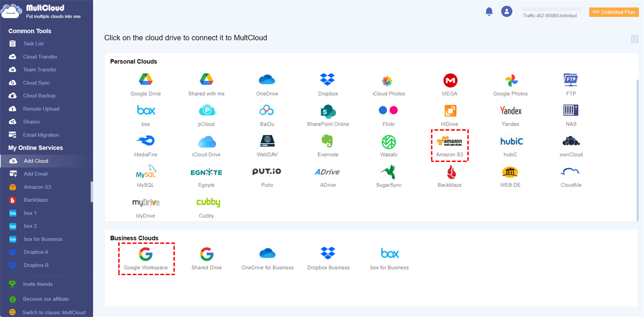Pick the FTP connection icon
Screen dimensions: 644x317
(x=571, y=80)
